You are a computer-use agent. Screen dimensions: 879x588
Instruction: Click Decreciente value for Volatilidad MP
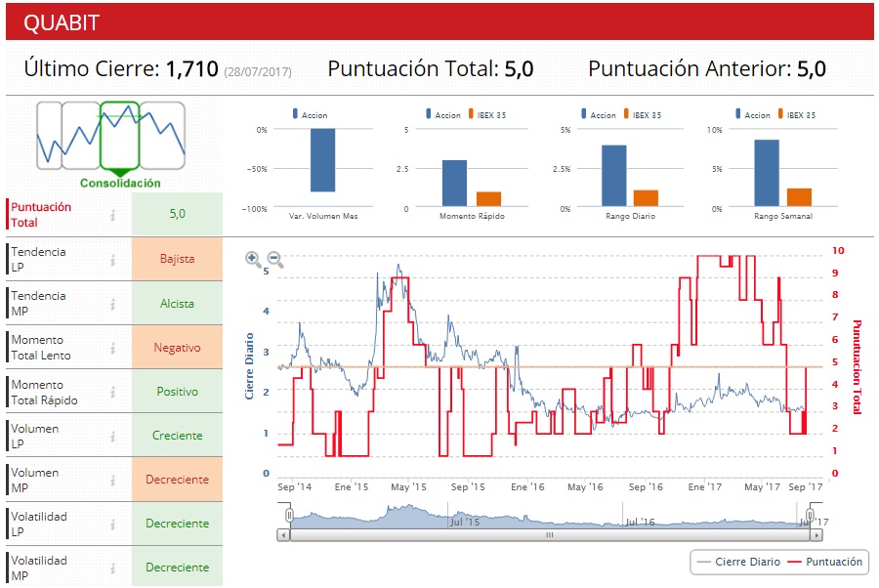177,567
